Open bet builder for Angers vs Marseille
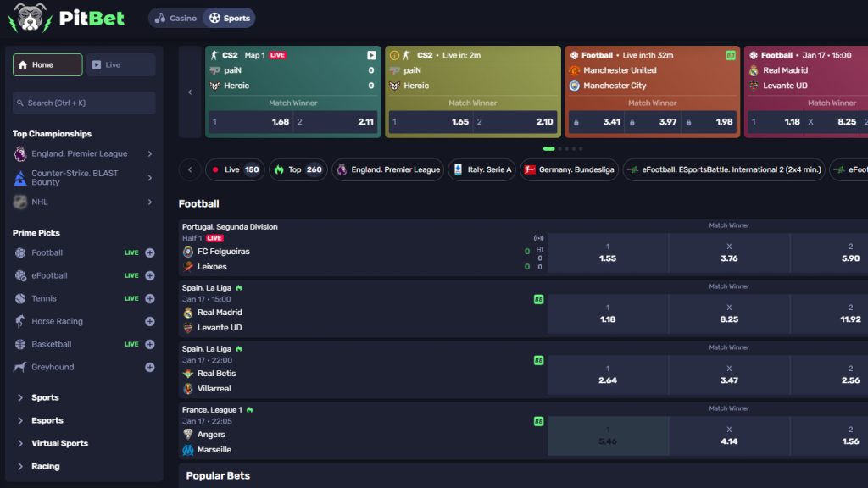Screen dimensions: 868x488 (x=538, y=422)
